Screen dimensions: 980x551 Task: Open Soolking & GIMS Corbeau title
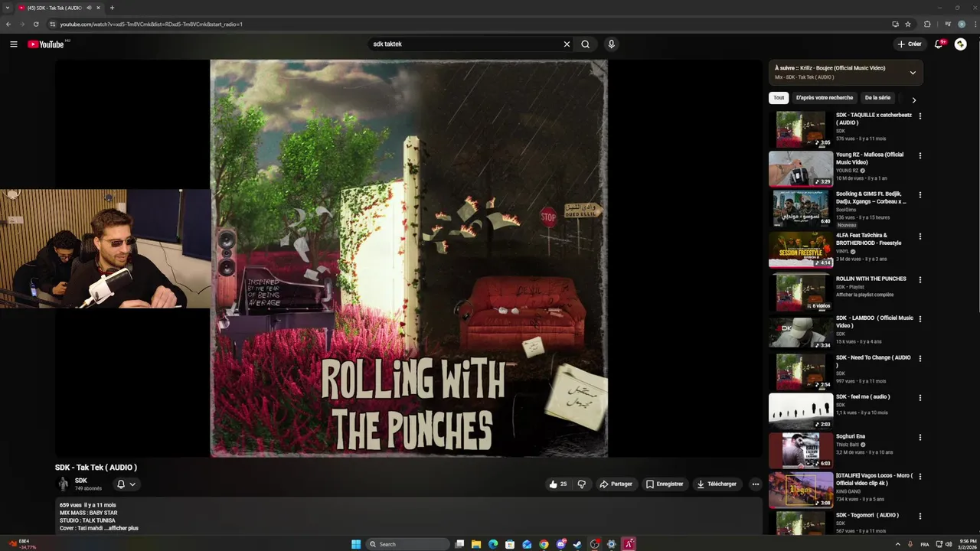click(x=871, y=198)
